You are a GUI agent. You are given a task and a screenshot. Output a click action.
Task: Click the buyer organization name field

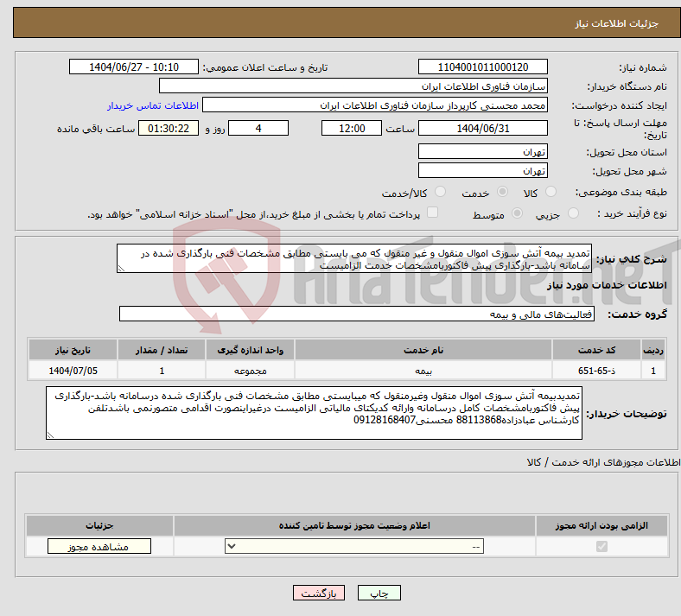click(353, 86)
